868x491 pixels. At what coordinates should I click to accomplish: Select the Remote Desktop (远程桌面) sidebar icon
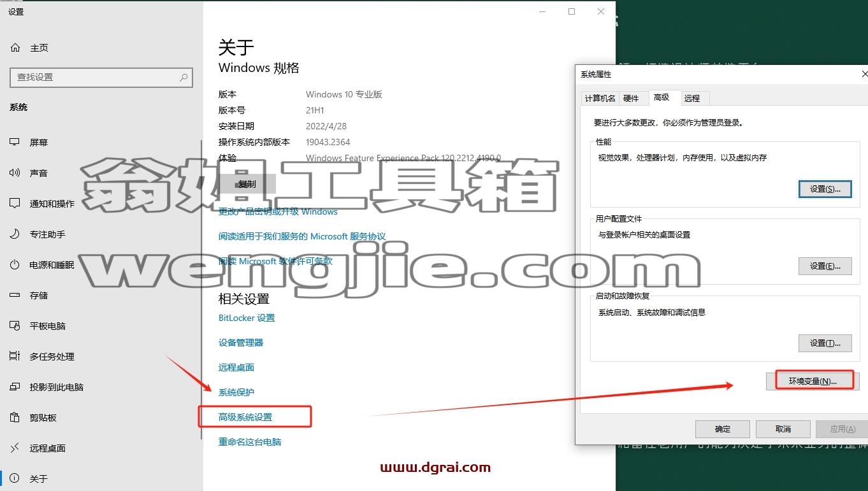[x=15, y=448]
